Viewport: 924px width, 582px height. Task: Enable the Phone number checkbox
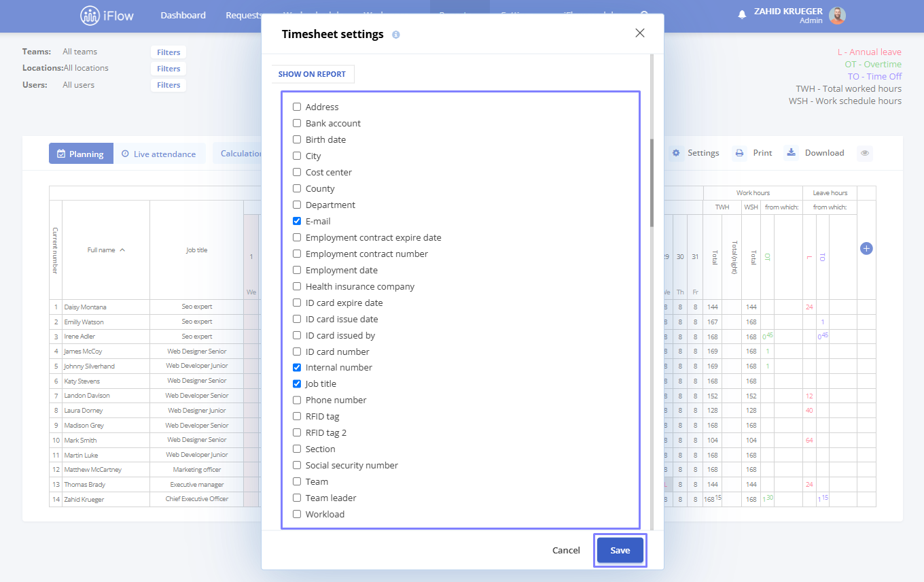[x=297, y=400]
